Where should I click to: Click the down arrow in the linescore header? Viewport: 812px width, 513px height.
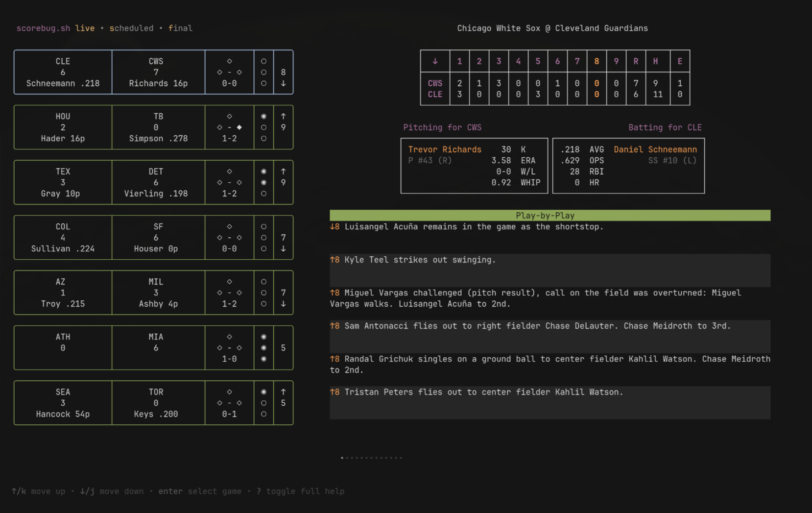435,61
